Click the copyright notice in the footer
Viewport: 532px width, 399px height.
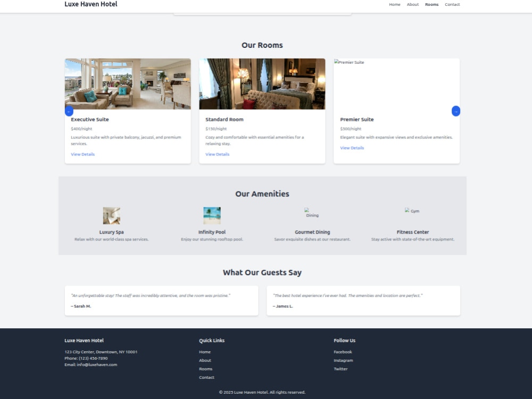click(262, 392)
